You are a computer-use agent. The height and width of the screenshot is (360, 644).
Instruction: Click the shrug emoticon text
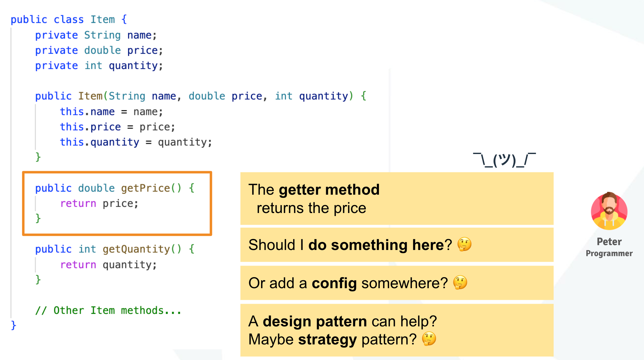pos(504,160)
